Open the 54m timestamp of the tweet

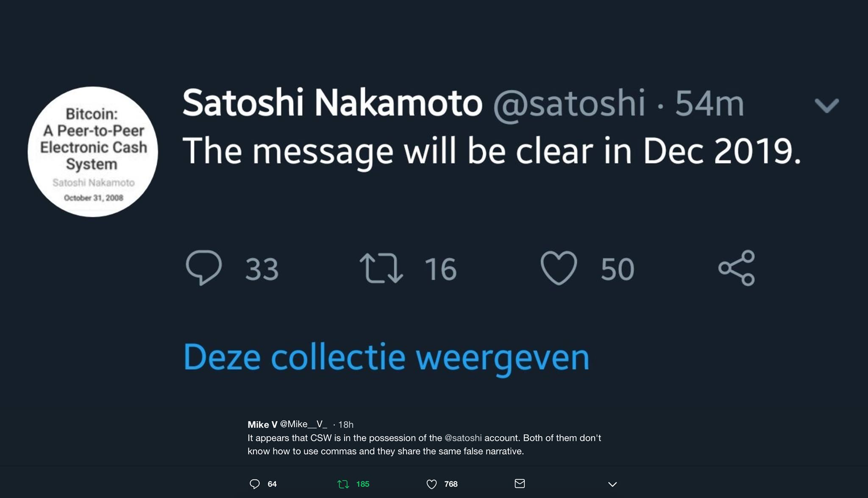coord(709,104)
